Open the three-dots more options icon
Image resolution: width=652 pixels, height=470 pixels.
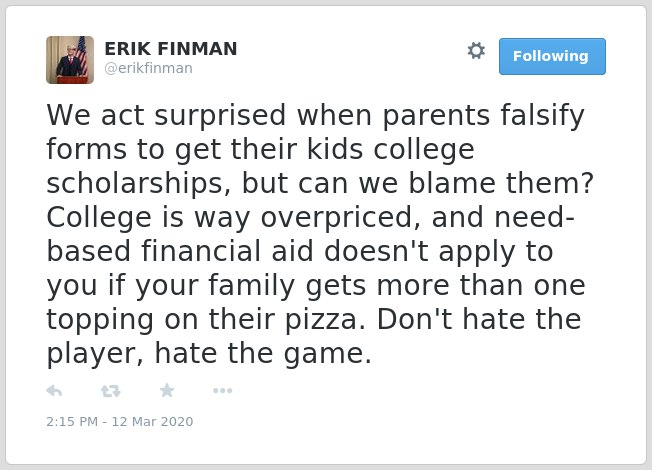tap(222, 391)
